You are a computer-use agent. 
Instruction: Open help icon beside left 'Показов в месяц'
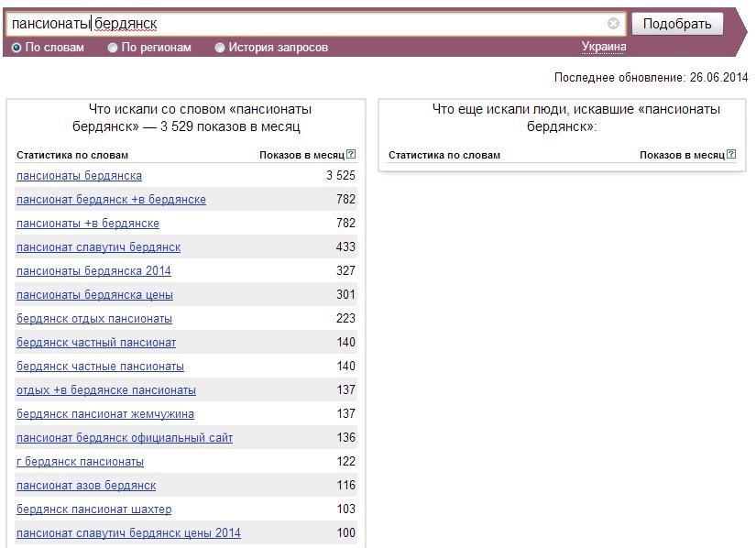pos(351,154)
